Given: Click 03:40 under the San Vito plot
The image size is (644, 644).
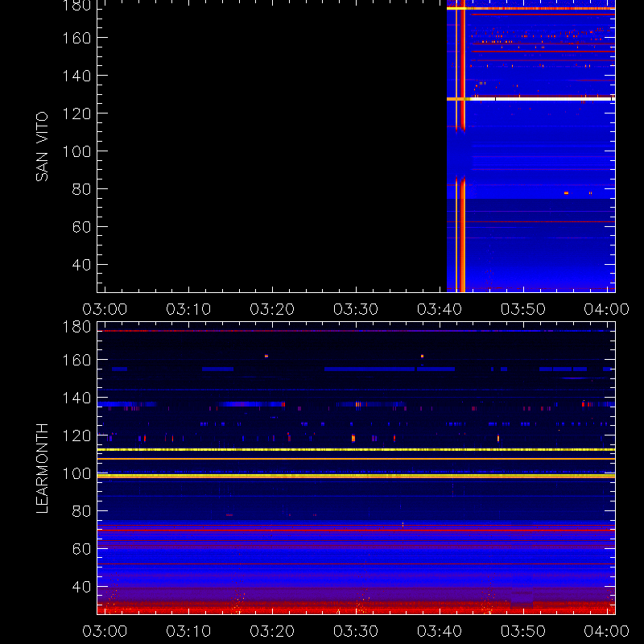Looking at the screenshot, I should click(440, 309).
